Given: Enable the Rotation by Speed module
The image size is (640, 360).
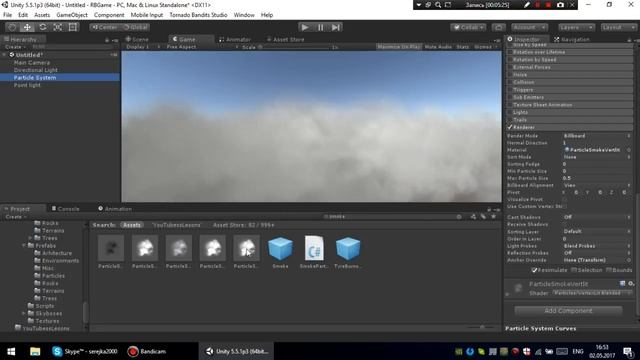Looking at the screenshot, I should [x=510, y=60].
